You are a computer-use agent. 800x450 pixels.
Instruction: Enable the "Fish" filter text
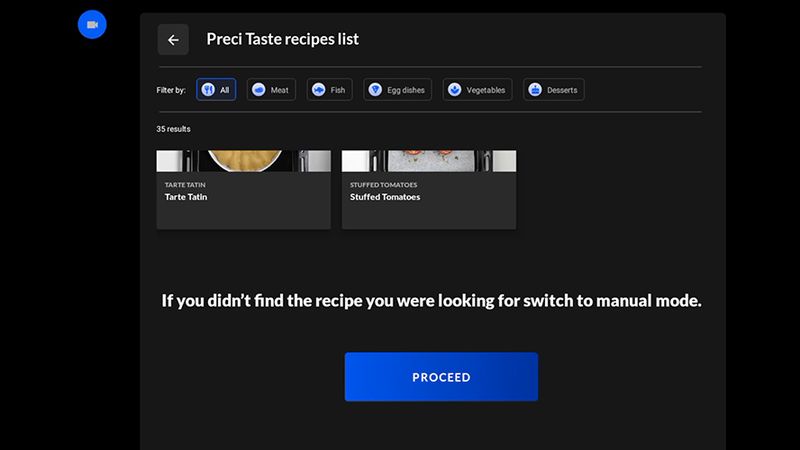pos(338,90)
